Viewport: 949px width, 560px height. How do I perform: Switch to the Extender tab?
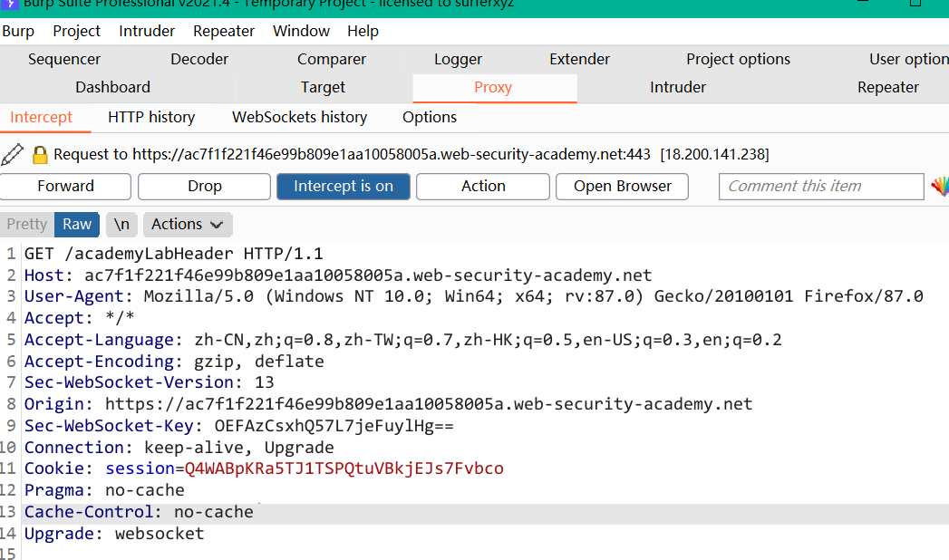580,59
